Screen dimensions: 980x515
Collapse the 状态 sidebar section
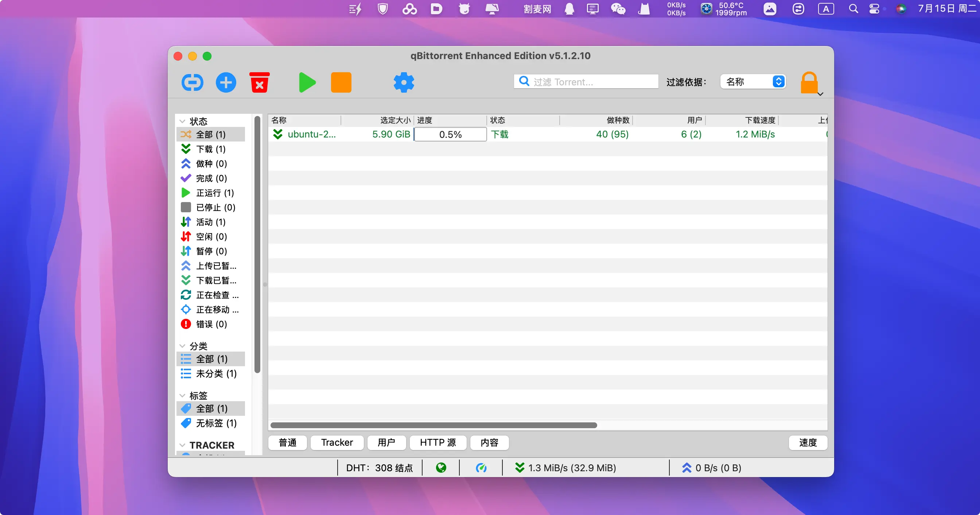(183, 121)
